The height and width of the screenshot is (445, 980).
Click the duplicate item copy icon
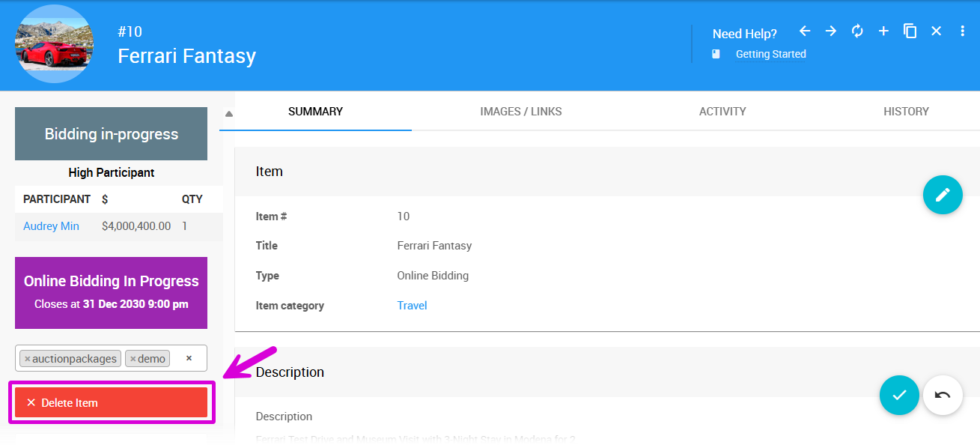click(910, 31)
